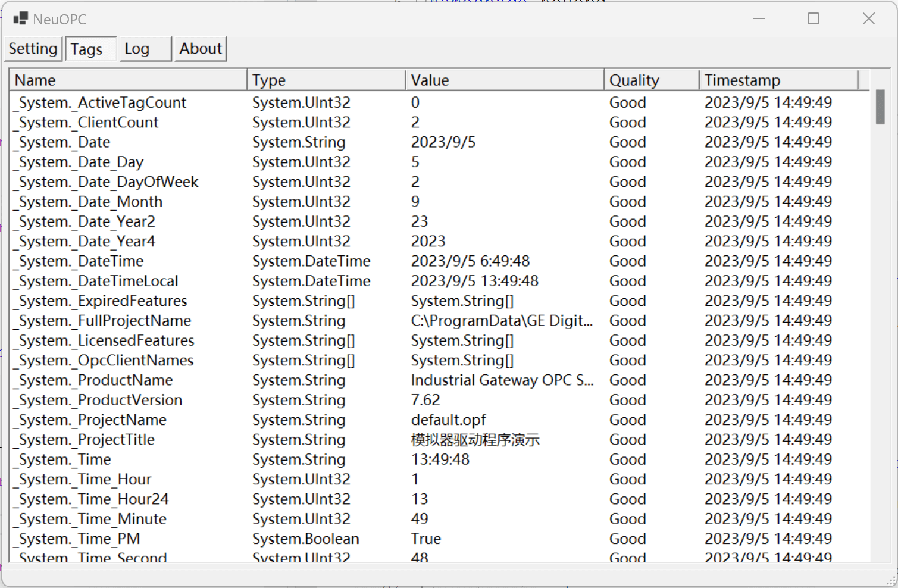
Task: Sort by the Timestamp column header
Action: coord(778,80)
